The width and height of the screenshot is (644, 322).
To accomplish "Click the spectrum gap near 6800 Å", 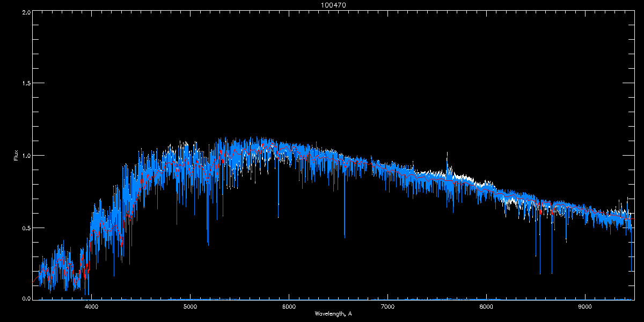I will point(369,164).
